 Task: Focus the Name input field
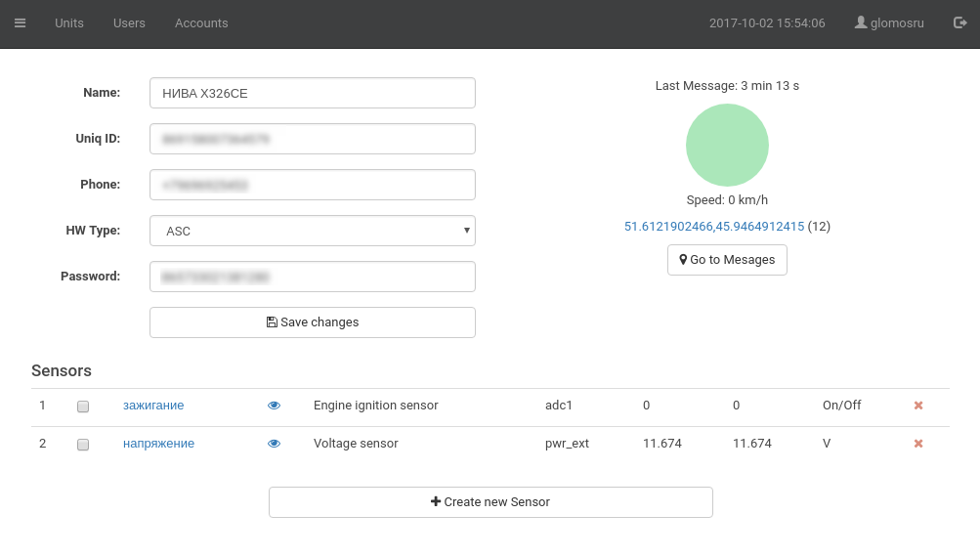312,94
